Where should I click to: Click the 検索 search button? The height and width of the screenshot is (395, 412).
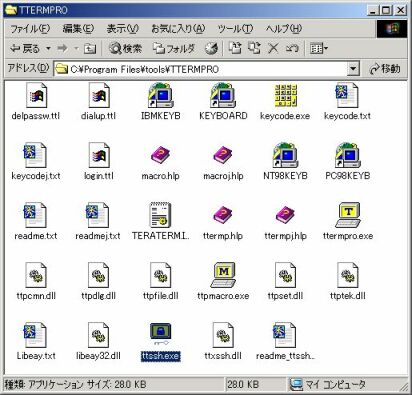126,49
